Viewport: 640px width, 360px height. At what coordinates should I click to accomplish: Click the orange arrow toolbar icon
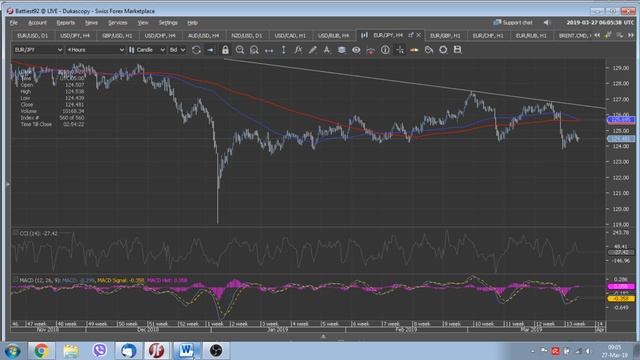tap(414, 50)
